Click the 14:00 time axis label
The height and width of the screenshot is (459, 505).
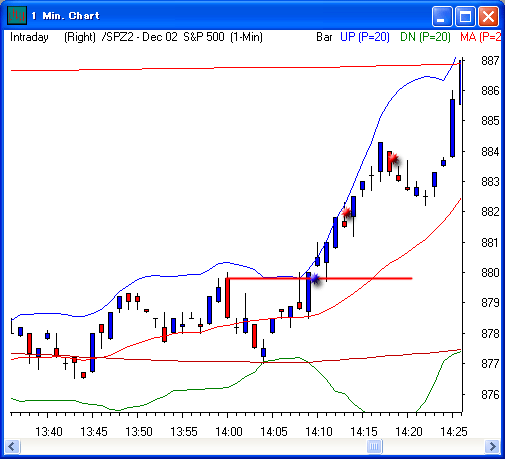coord(229,432)
